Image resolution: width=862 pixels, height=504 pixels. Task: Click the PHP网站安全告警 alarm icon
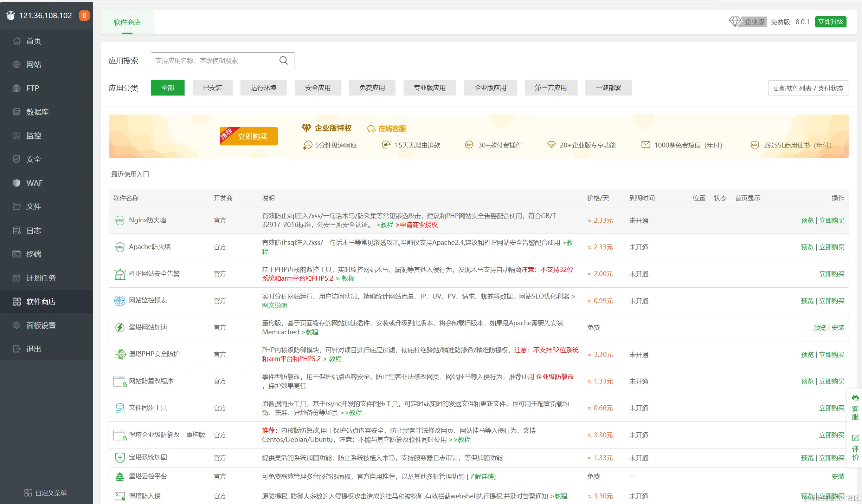tap(120, 274)
